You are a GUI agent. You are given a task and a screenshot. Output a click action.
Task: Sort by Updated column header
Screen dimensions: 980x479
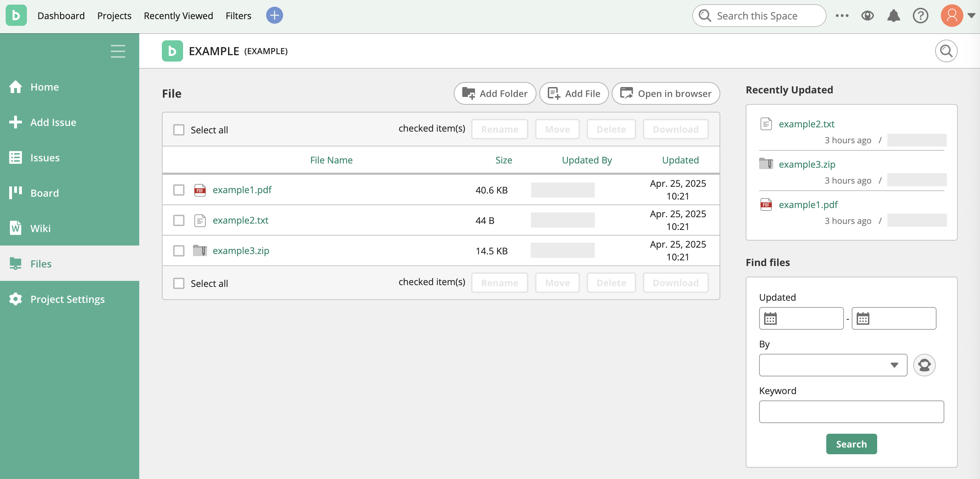pyautogui.click(x=680, y=160)
